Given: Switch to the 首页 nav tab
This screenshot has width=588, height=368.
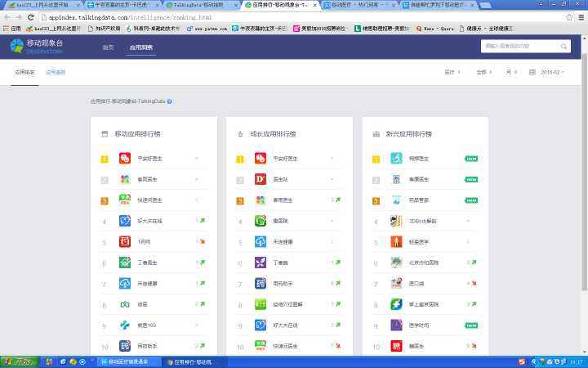Looking at the screenshot, I should [108, 47].
